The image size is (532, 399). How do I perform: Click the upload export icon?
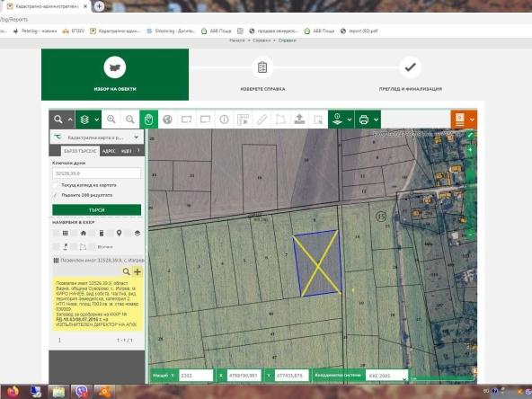(x=299, y=120)
